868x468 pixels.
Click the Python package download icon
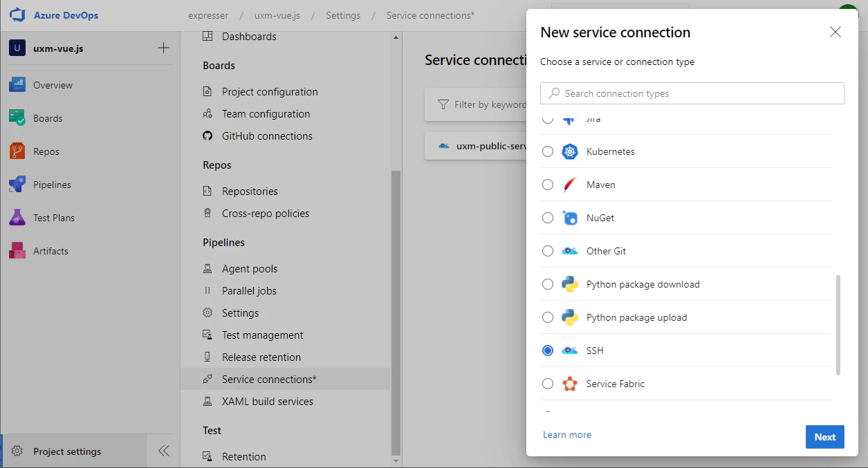(570, 284)
